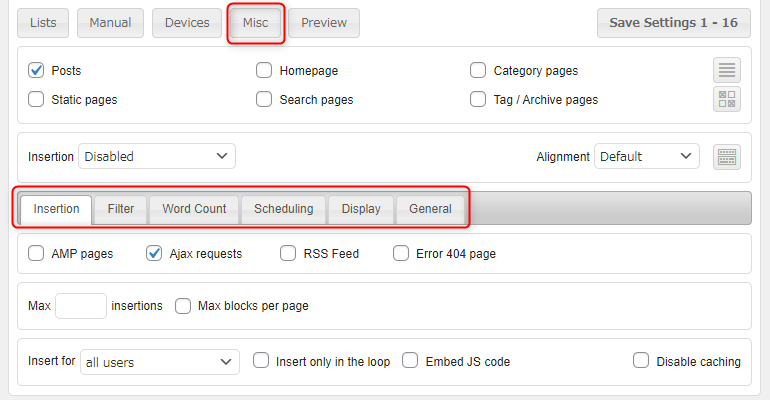770x400 pixels.
Task: Click the keyboard icon next to Alignment
Action: pyautogui.click(x=727, y=157)
